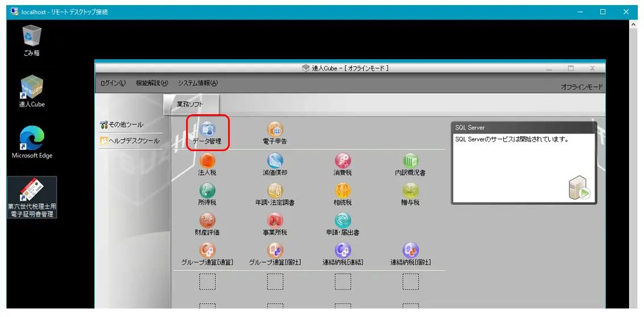Launch the 事業所税 module
644x317 pixels.
coord(275,222)
